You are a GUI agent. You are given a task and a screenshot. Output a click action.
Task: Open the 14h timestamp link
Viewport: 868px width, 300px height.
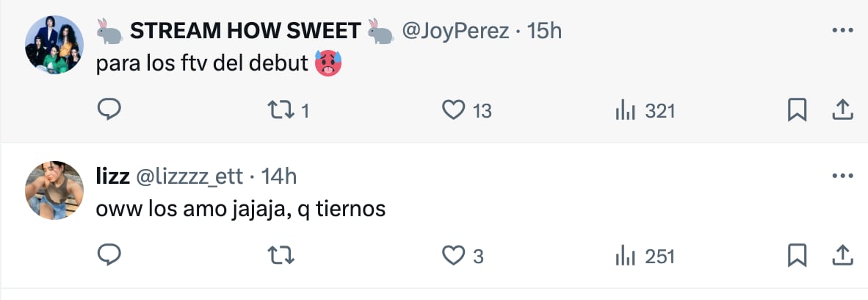(x=279, y=176)
